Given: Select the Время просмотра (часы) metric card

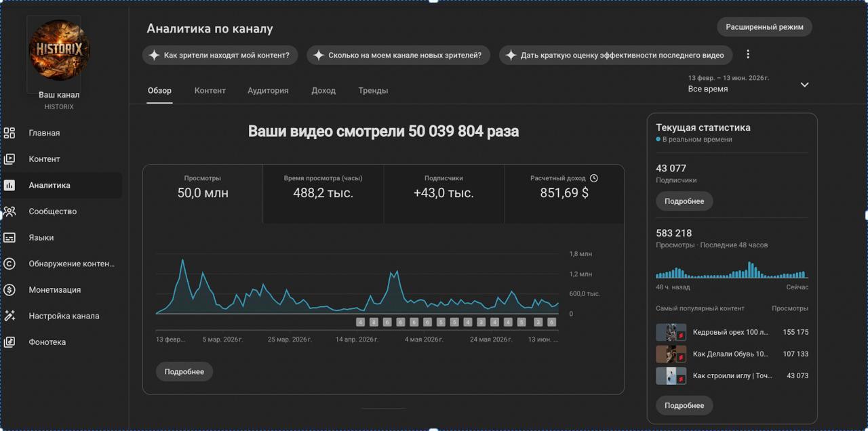Looking at the screenshot, I should coord(323,194).
